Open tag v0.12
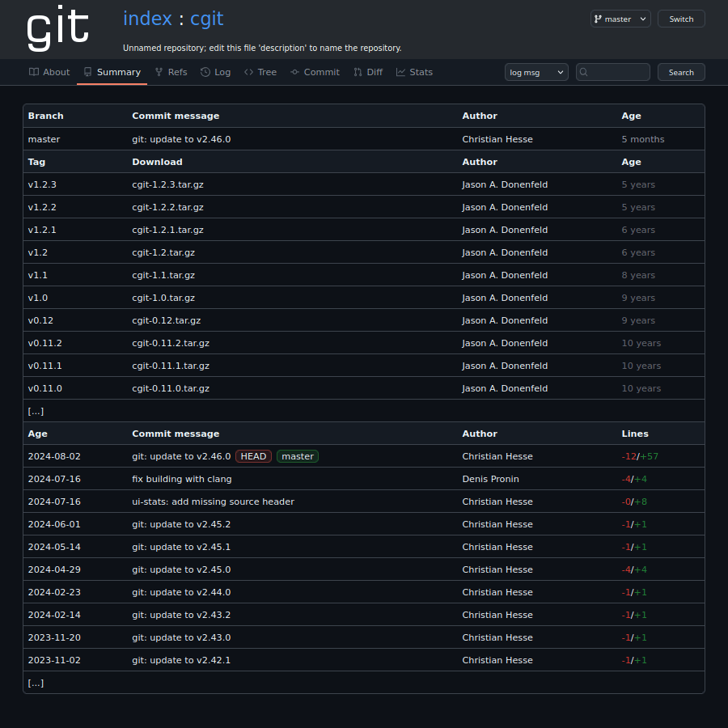The height and width of the screenshot is (728, 728). pos(40,320)
